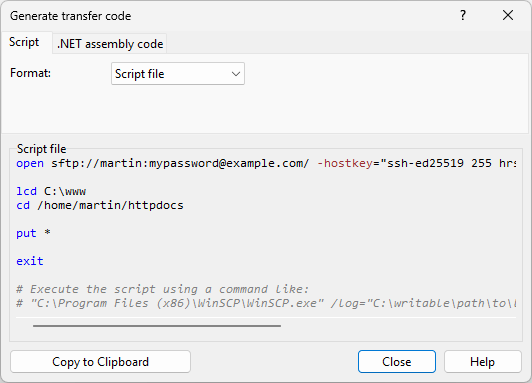The height and width of the screenshot is (383, 532).
Task: Click the Execute the script comment line
Action: point(163,289)
